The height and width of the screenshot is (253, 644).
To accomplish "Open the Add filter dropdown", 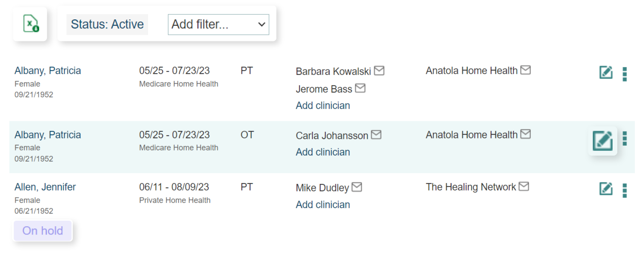I will (x=218, y=25).
